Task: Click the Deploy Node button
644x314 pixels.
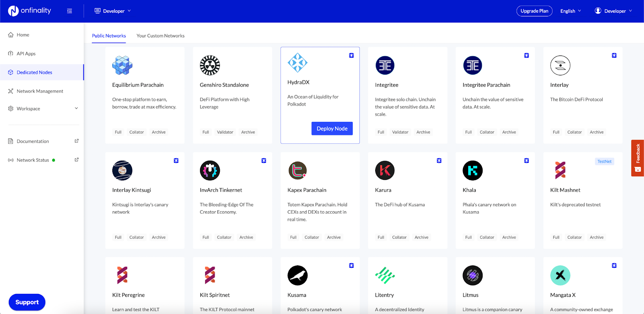Action: pos(332,128)
